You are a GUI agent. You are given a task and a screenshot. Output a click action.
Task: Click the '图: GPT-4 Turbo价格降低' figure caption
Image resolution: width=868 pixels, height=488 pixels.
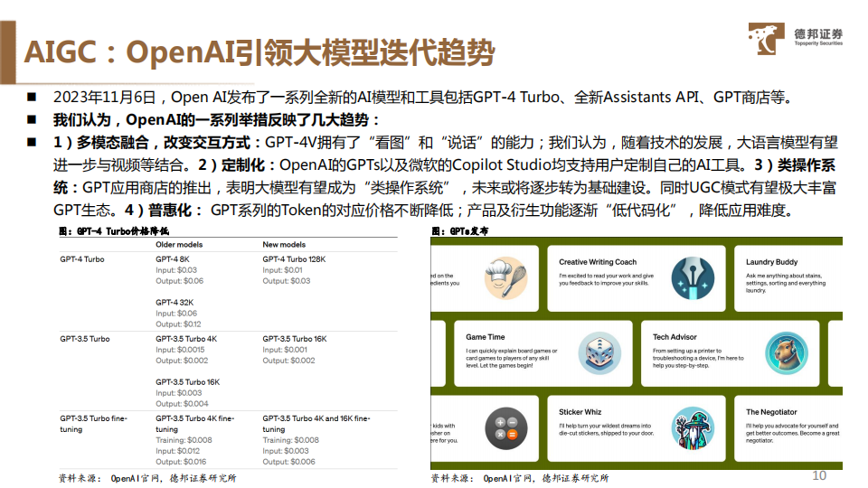(x=114, y=231)
